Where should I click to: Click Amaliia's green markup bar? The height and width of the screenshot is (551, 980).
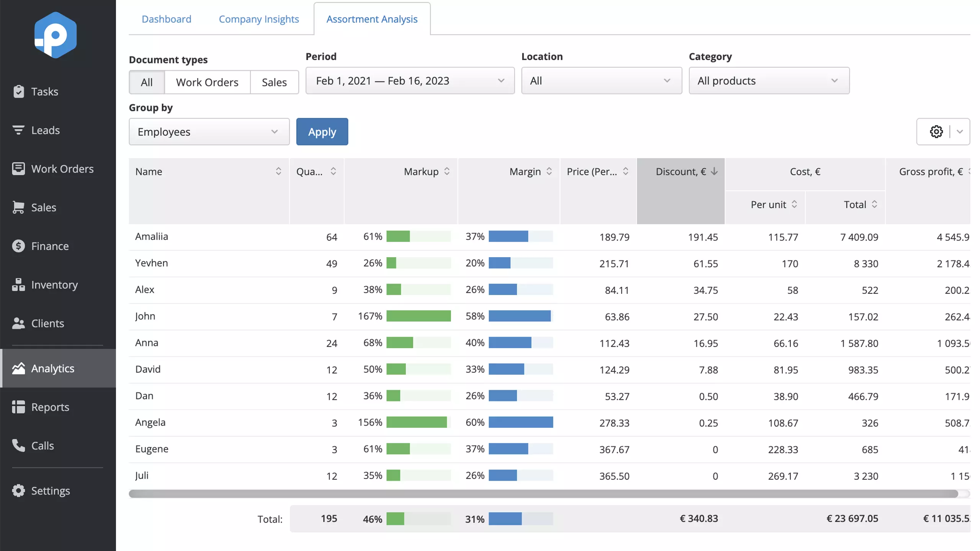click(x=398, y=236)
